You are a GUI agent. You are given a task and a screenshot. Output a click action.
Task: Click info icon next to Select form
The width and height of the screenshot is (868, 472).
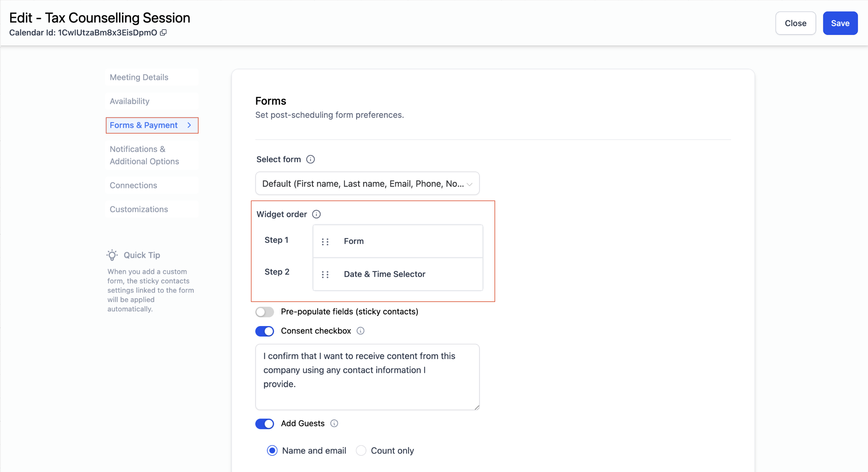click(x=310, y=159)
